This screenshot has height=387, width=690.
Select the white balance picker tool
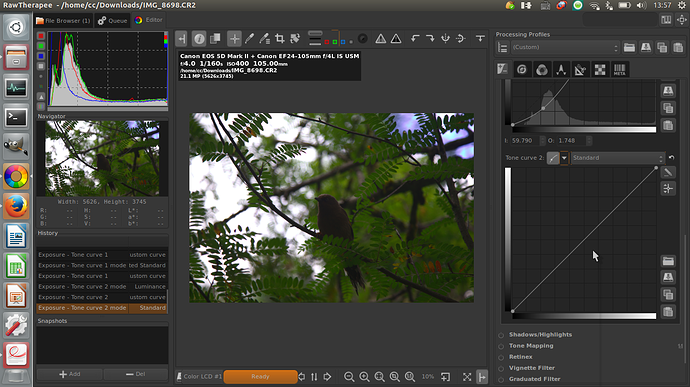tap(250, 39)
